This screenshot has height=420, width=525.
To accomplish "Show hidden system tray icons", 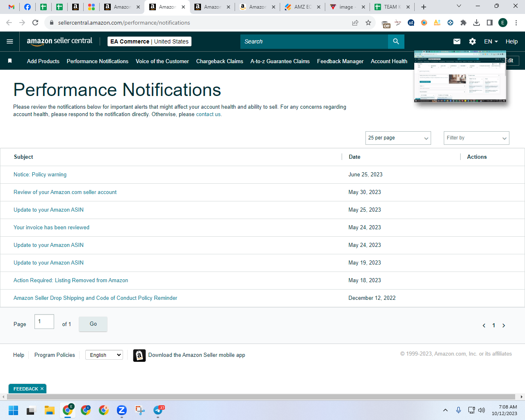I will (445, 410).
